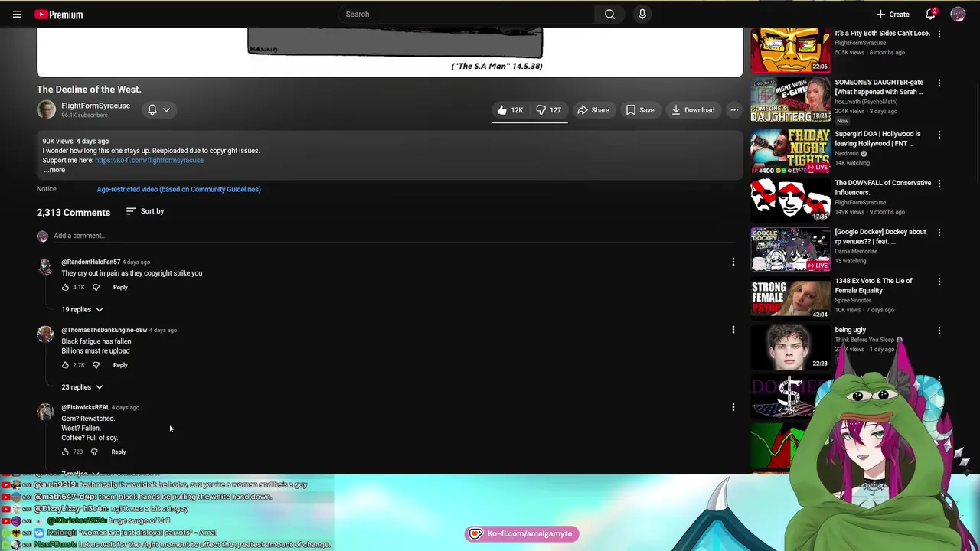Dislike @FishwicksREAL's comment
Image resolution: width=980 pixels, height=551 pixels.
tap(94, 452)
